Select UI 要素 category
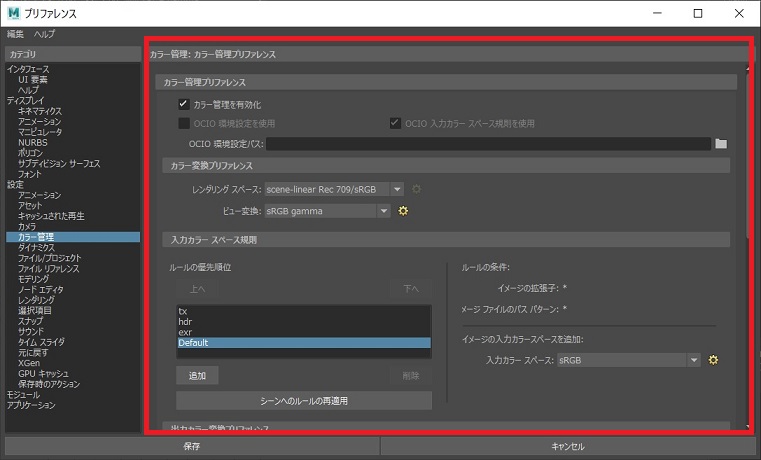Screen dimensions: 761x460 pos(33,80)
